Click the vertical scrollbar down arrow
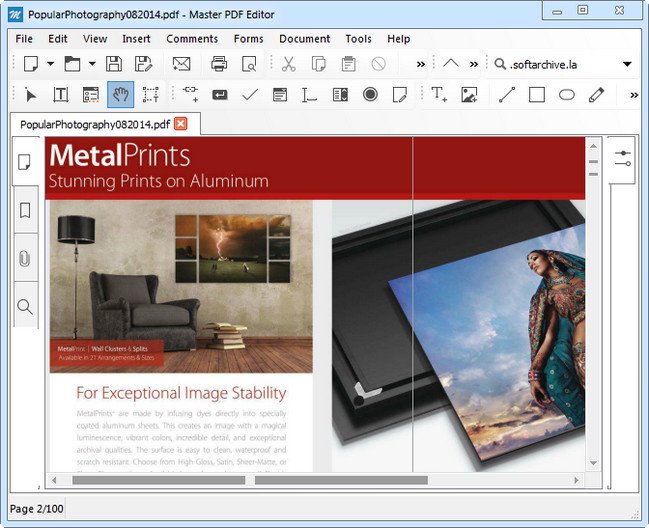 pyautogui.click(x=594, y=463)
